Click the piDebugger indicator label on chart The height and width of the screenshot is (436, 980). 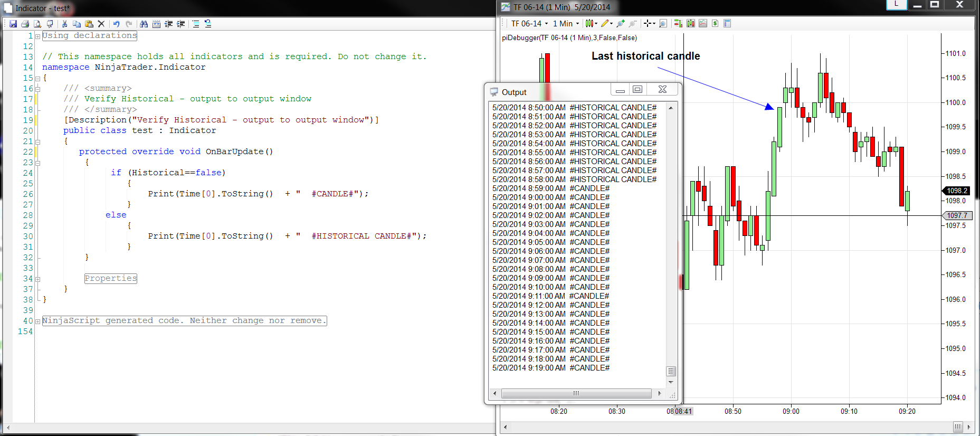[x=569, y=38]
